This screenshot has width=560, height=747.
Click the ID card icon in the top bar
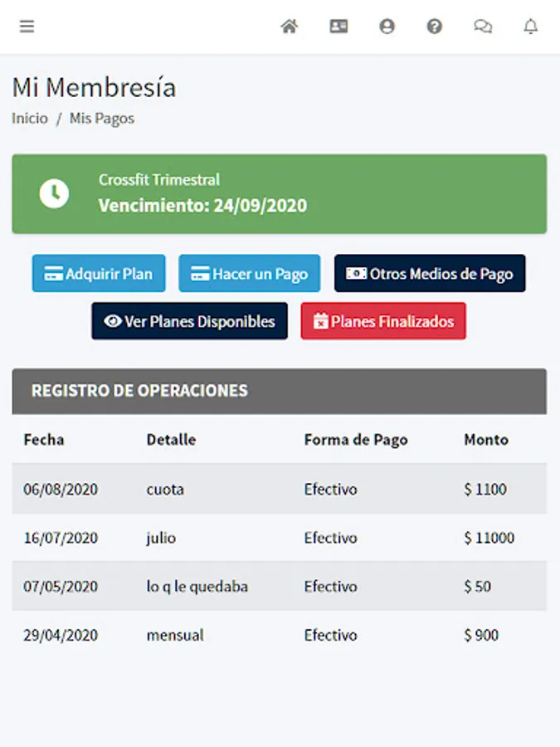click(x=338, y=27)
